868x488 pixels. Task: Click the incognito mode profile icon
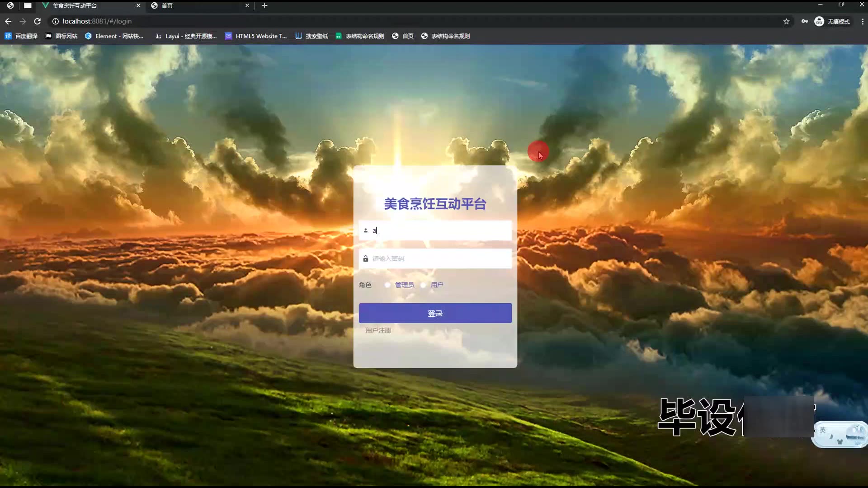(x=819, y=21)
